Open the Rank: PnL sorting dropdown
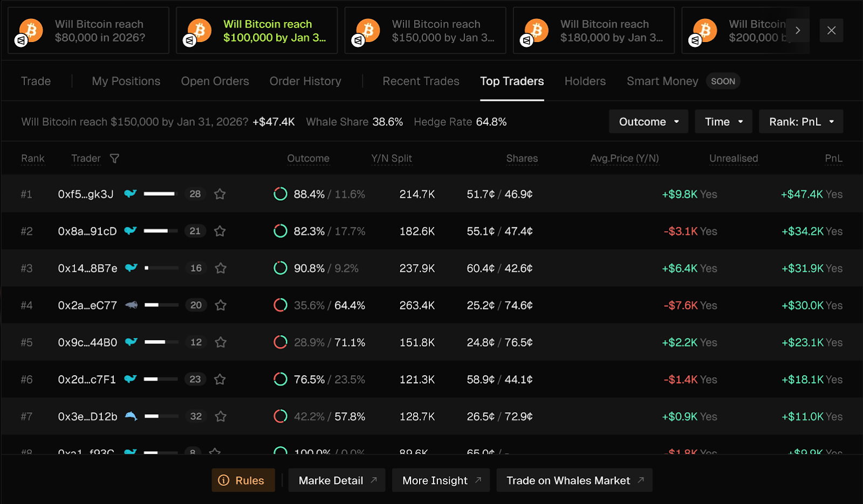This screenshot has height=504, width=863. (800, 122)
